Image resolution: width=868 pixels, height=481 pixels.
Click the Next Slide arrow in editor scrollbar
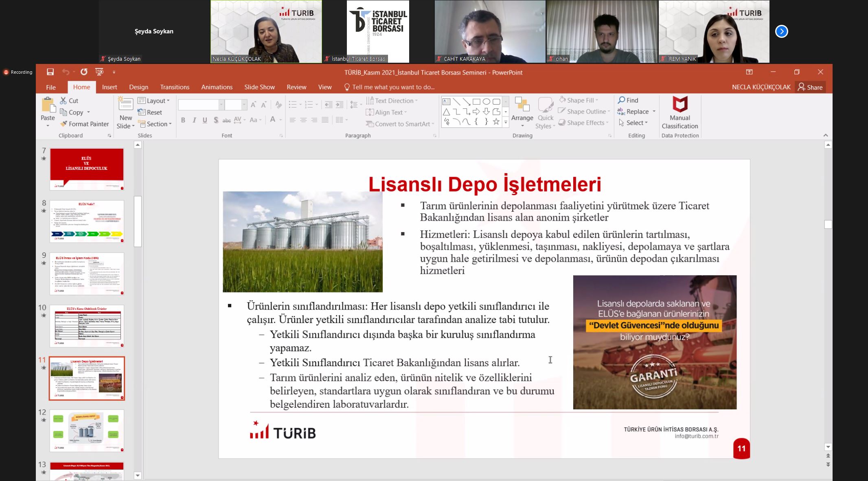tap(828, 465)
